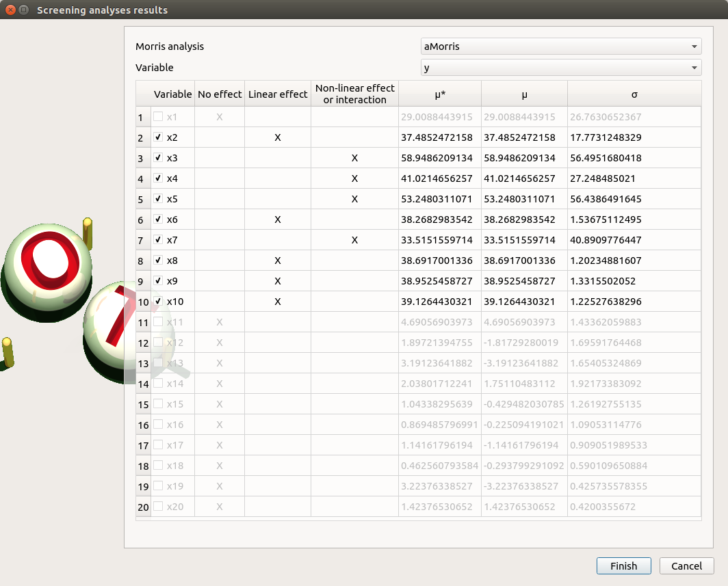
Task: Open the Morris analysis aMorris dropdown
Action: coord(560,46)
